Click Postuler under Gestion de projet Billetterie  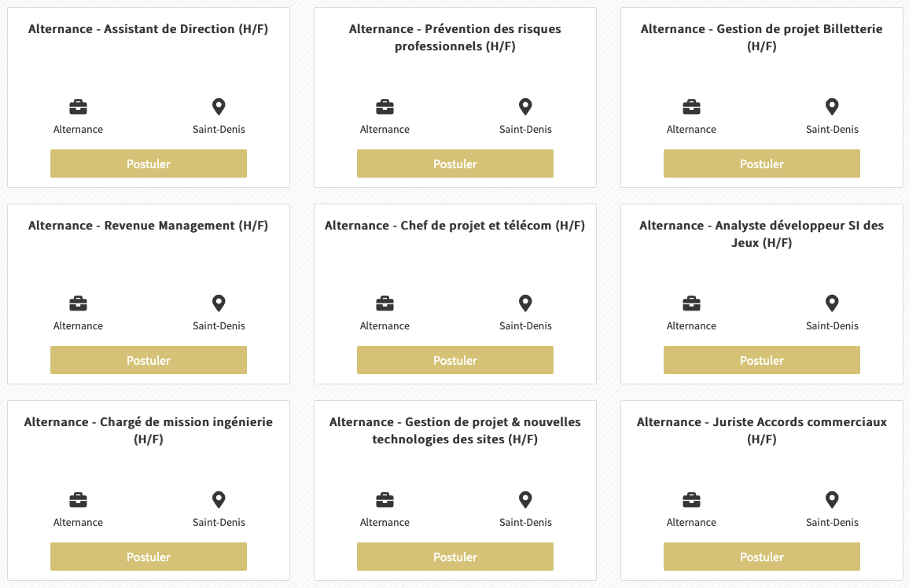(x=762, y=164)
